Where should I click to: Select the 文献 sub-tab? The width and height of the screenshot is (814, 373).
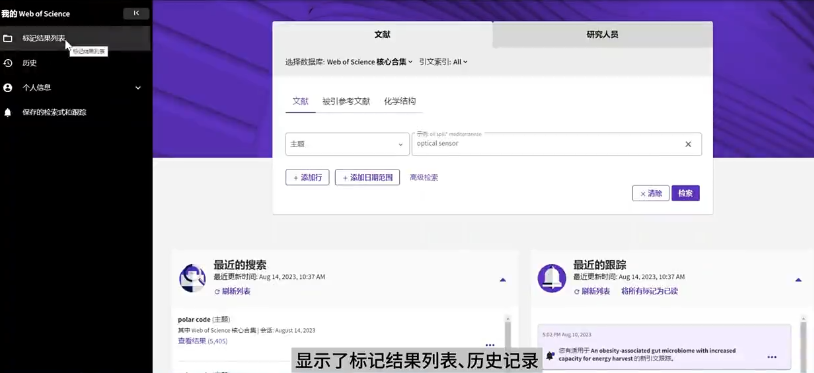pyautogui.click(x=300, y=101)
